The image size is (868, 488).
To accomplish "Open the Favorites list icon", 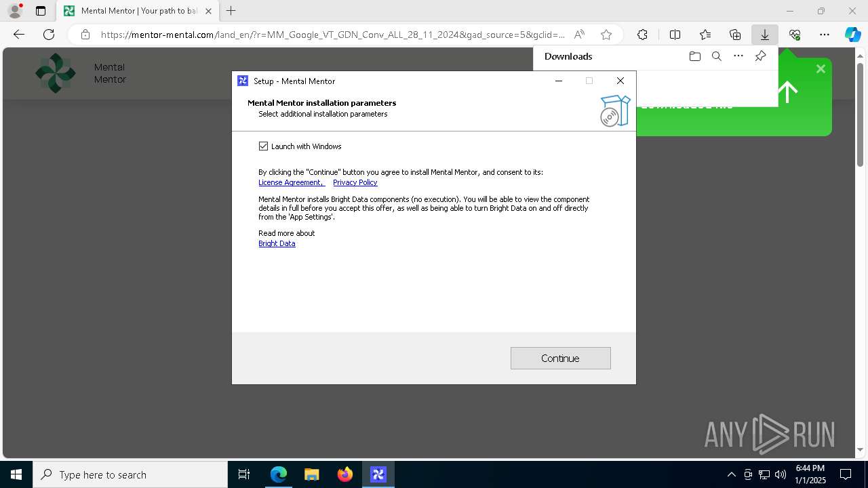I will click(705, 35).
